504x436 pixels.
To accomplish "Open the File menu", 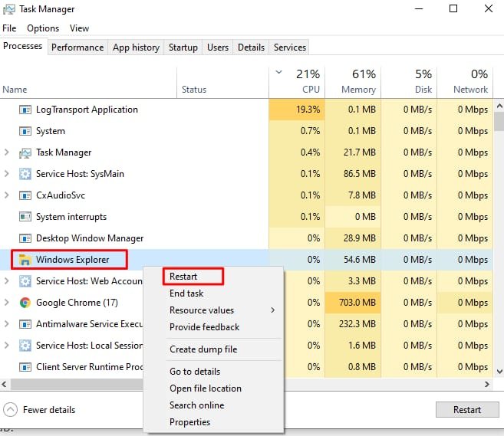I will pyautogui.click(x=9, y=28).
